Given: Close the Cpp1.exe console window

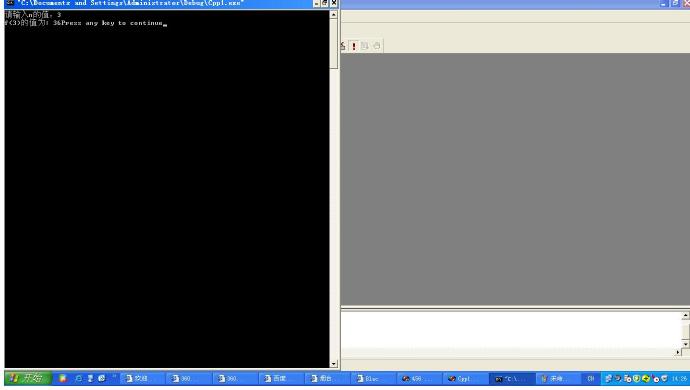Looking at the screenshot, I should coord(334,3).
